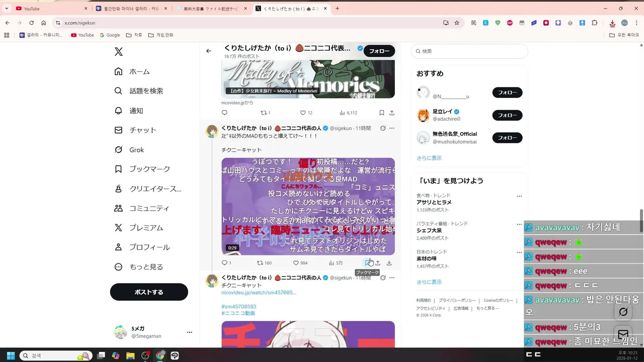Open 자료 bookmarks folder
Screen dimensions: 644x362
point(134,35)
